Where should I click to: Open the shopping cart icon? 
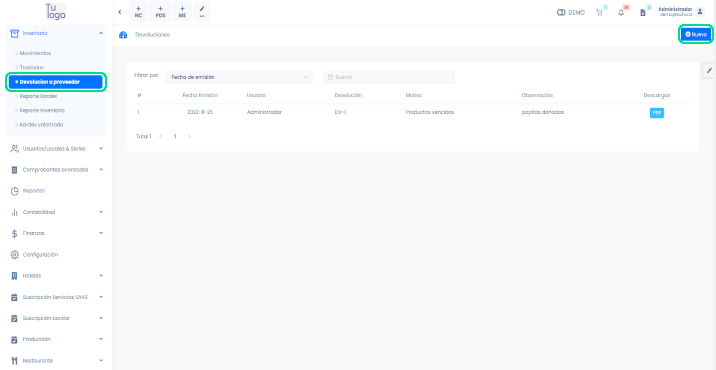click(599, 13)
